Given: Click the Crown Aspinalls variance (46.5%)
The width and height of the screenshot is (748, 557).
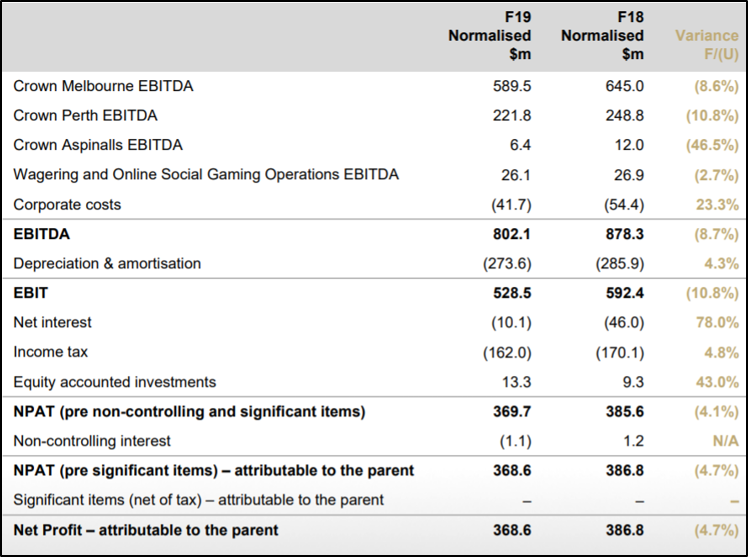Looking at the screenshot, I should coord(712,145).
